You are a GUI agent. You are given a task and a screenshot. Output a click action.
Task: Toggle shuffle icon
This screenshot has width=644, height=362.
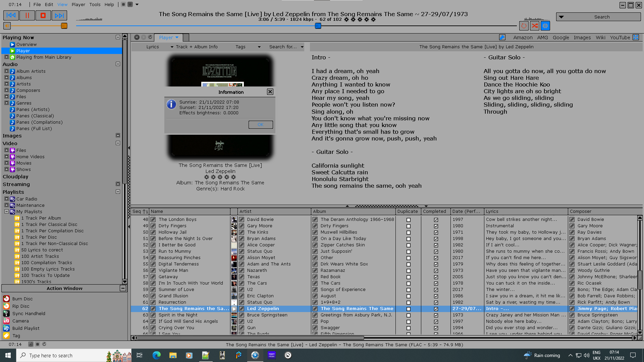(x=535, y=26)
